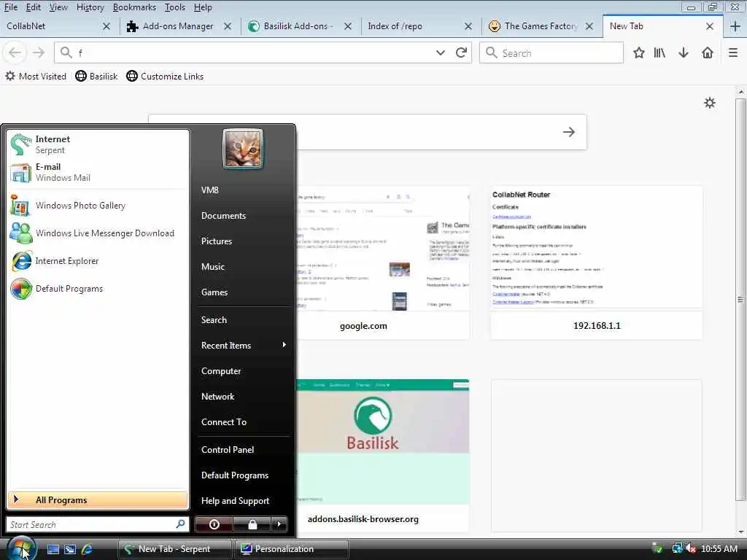This screenshot has width=747, height=560.
Task: Click the power button in Start menu
Action: pyautogui.click(x=214, y=524)
